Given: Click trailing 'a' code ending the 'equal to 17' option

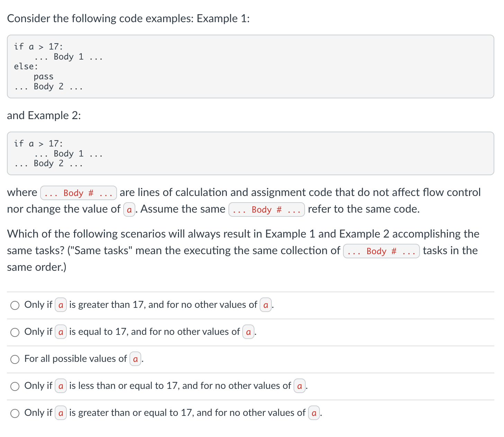Looking at the screenshot, I should [x=248, y=332].
